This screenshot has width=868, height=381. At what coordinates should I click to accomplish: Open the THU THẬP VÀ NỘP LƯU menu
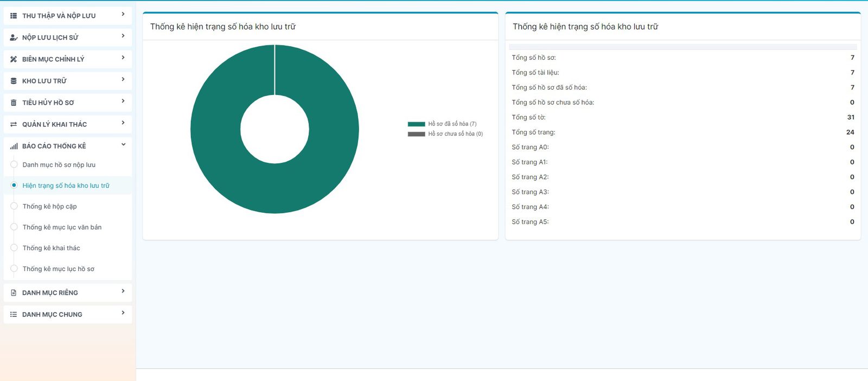click(68, 15)
